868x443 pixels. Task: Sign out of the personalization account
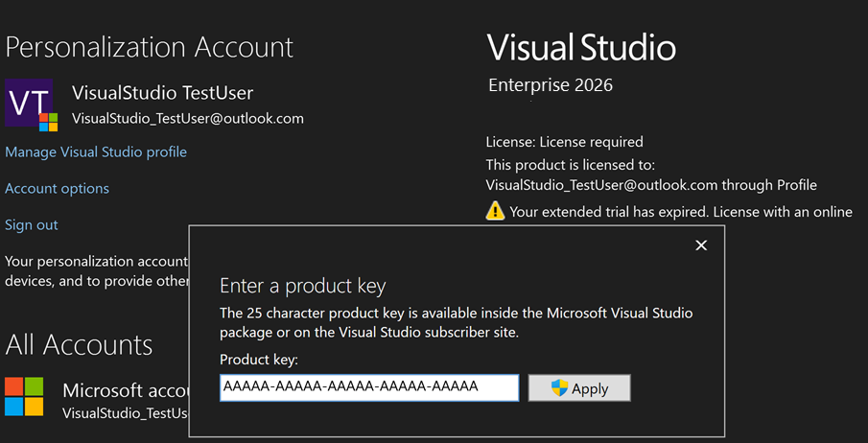32,224
